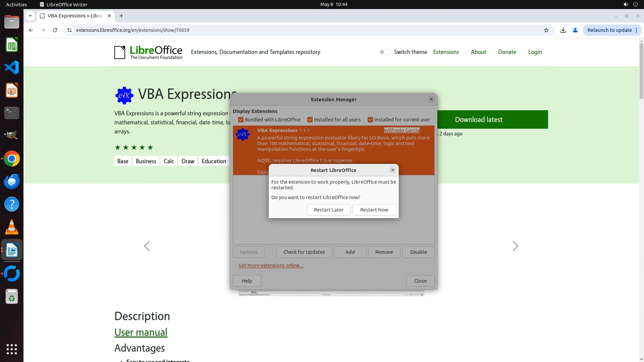Show next screenshot with right chevron
This screenshot has width=644, height=362.
515,246
